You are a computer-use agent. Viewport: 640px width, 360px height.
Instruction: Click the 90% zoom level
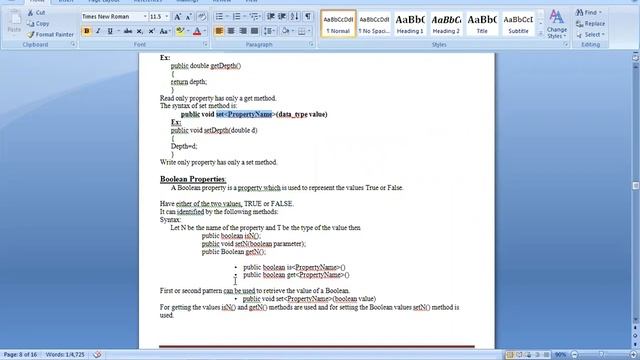(560, 355)
